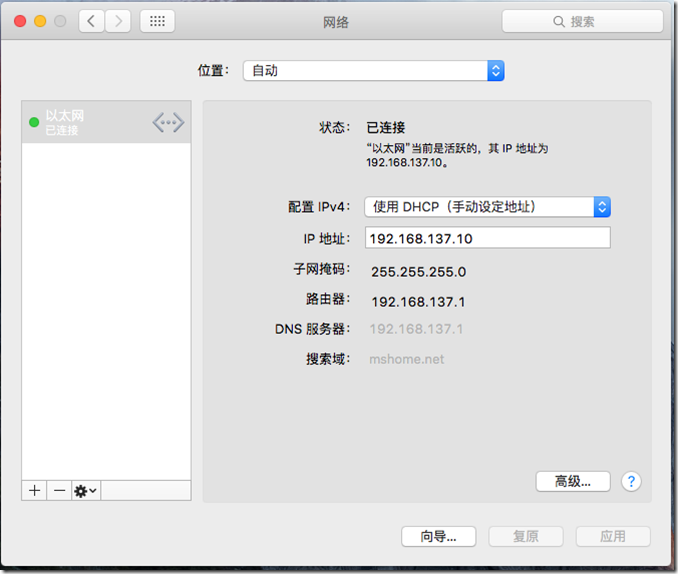Click the 搜索 search field
Viewport: 678px width, 574px height.
click(582, 21)
